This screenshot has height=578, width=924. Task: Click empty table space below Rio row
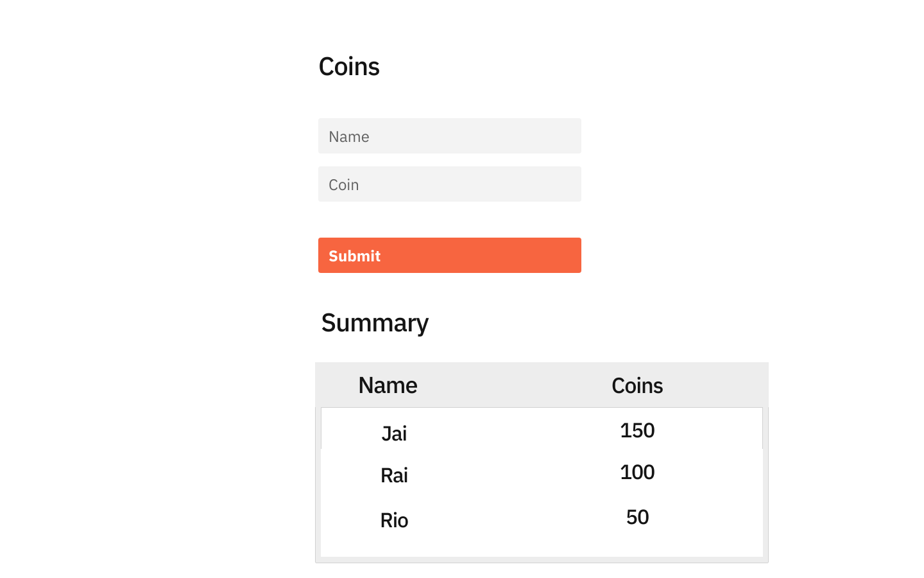542,547
